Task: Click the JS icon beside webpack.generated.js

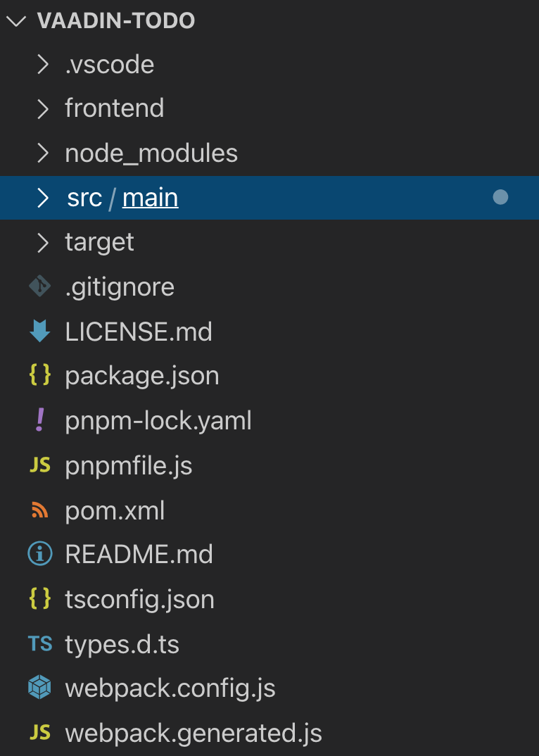Action: pyautogui.click(x=41, y=733)
